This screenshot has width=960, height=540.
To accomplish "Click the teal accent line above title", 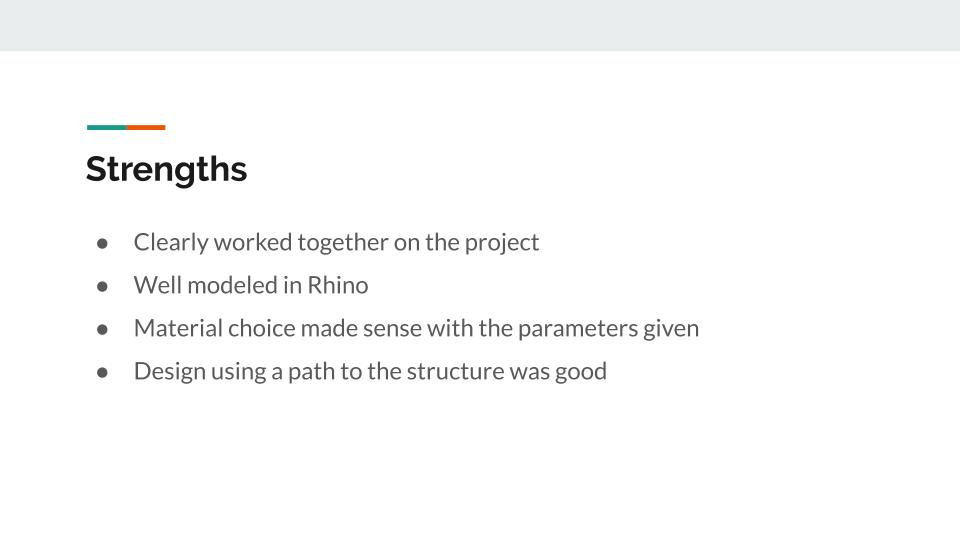I will pos(106,127).
